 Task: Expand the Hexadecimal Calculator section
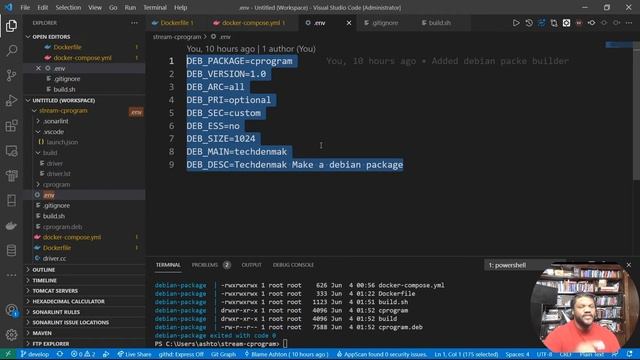(68, 301)
